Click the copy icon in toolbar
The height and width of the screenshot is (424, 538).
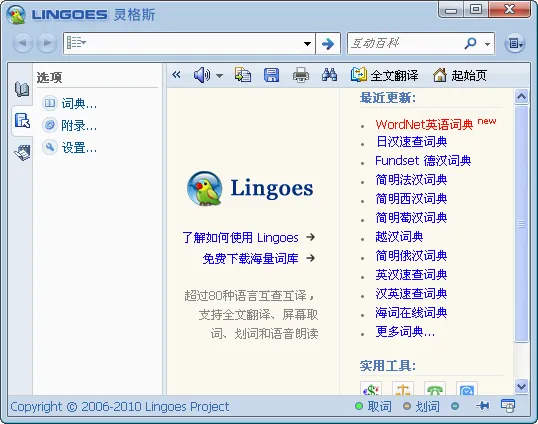(x=243, y=75)
